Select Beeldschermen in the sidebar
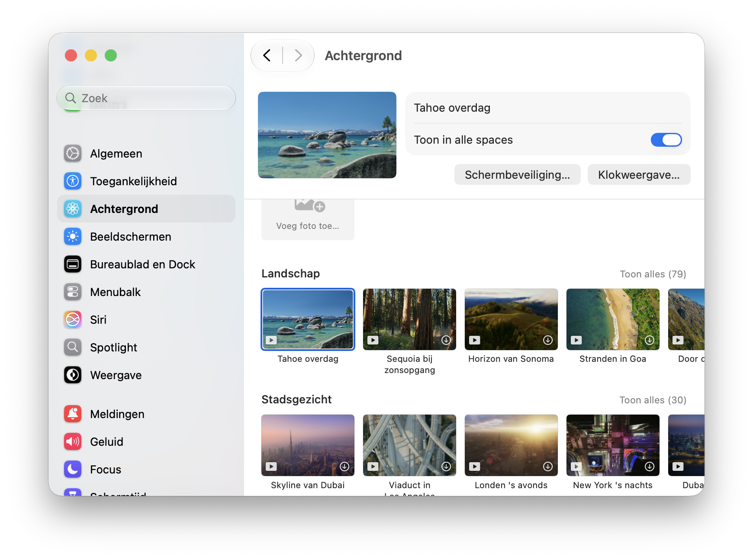The width and height of the screenshot is (753, 560). point(146,237)
